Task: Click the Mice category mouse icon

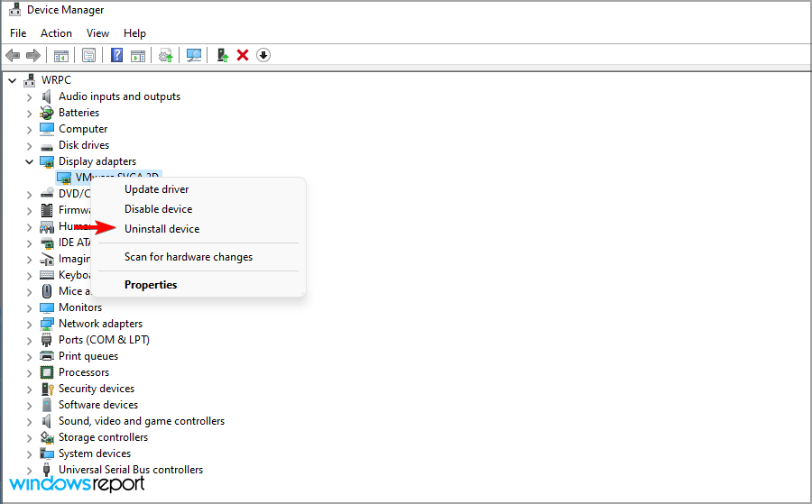Action: point(47,291)
